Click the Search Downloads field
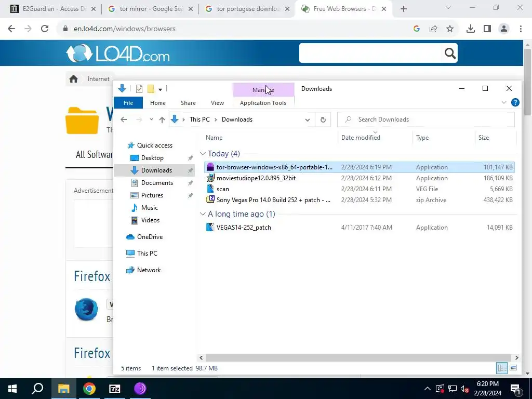Screen dimensions: 532x399 pos(426,119)
